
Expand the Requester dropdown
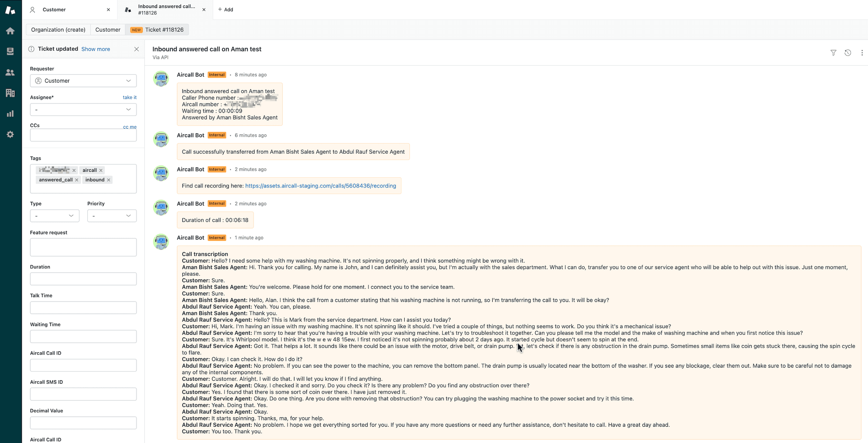click(83, 81)
